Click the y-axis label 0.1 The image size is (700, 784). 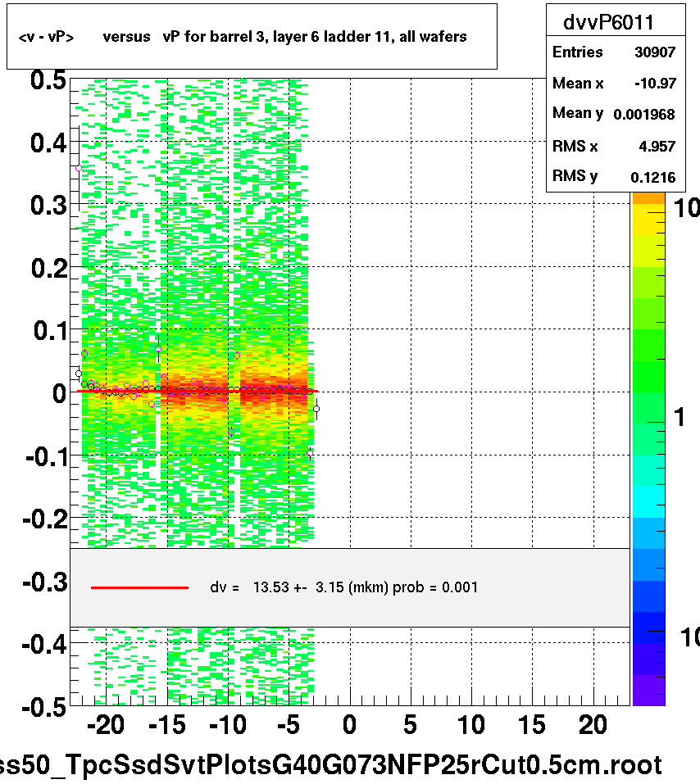click(49, 330)
